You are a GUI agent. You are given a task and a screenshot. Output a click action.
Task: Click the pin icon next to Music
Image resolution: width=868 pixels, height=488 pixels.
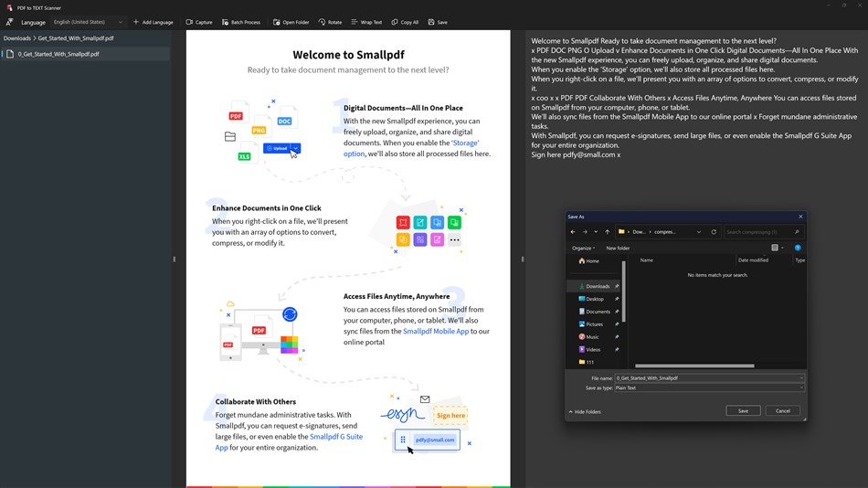[x=617, y=337]
